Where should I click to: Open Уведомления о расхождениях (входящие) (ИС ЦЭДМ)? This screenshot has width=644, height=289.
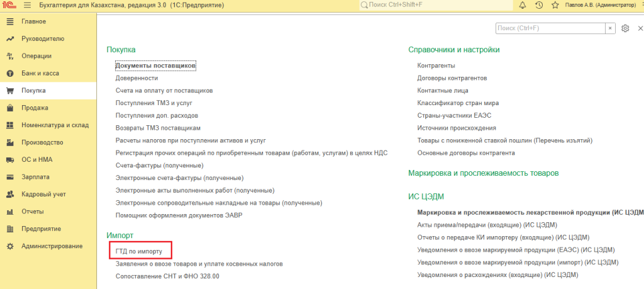pyautogui.click(x=497, y=275)
